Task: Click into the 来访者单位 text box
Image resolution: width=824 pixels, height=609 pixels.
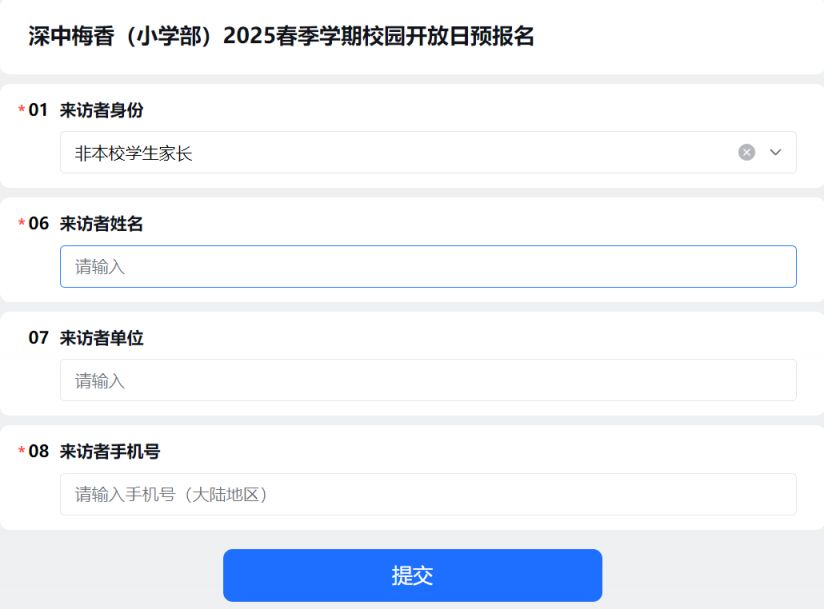Action: [428, 380]
